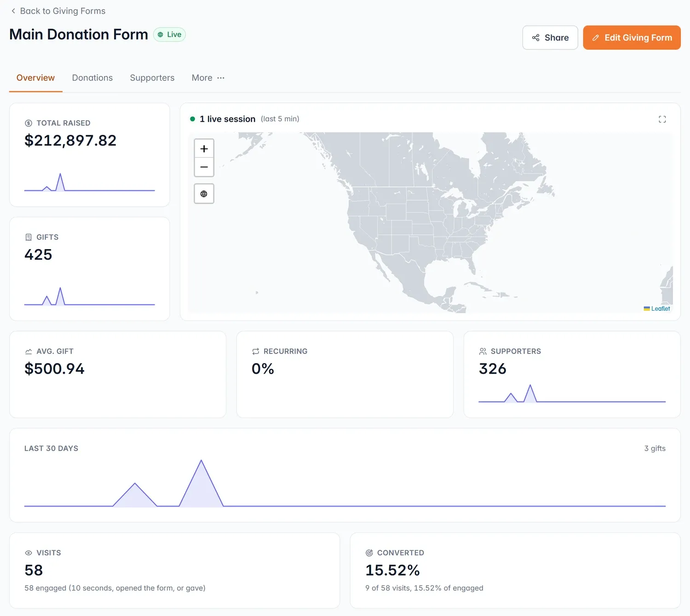Click the Visits eye icon

coord(29,553)
